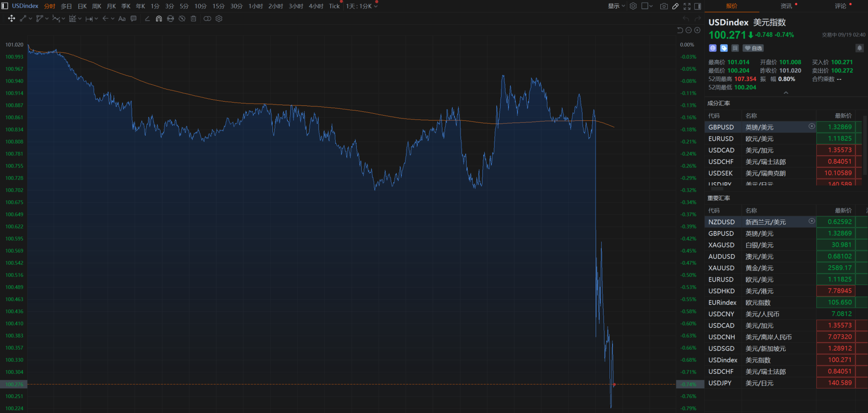
Task: Click the 最新价 header in 重要汇率
Action: click(x=843, y=211)
